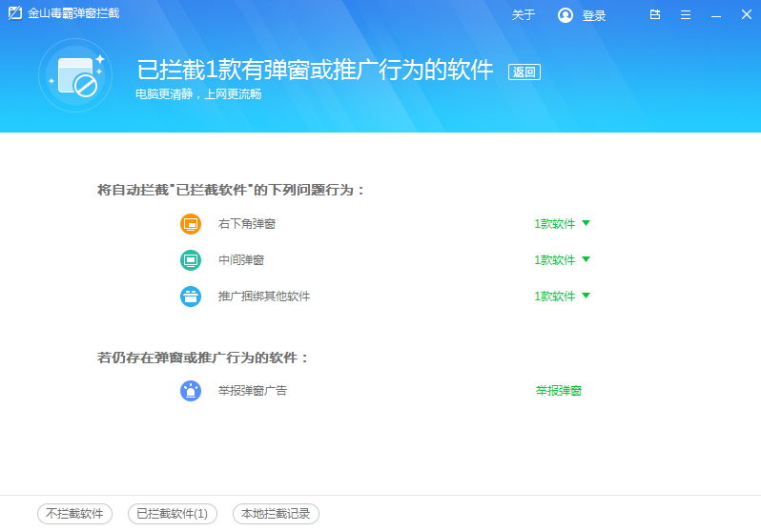Screen dimensions: 761x532
Task: Click the large popup-block shield icon
Action: (75, 75)
